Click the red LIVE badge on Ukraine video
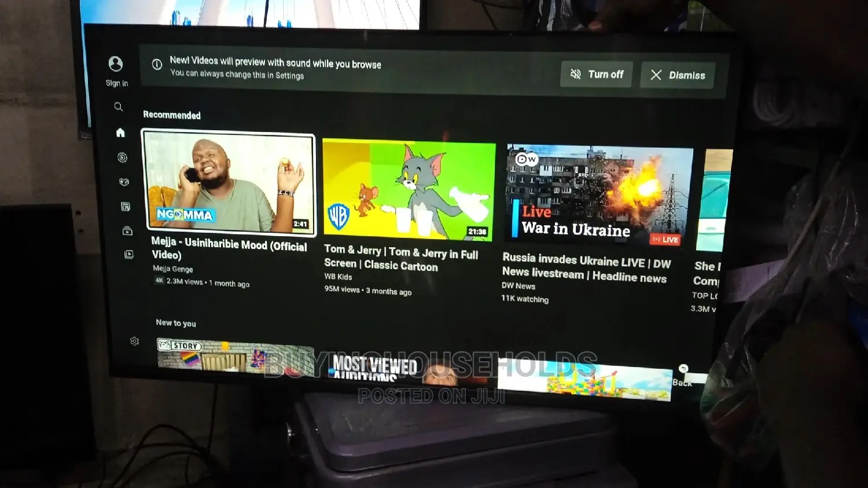The image size is (868, 488). [665, 240]
